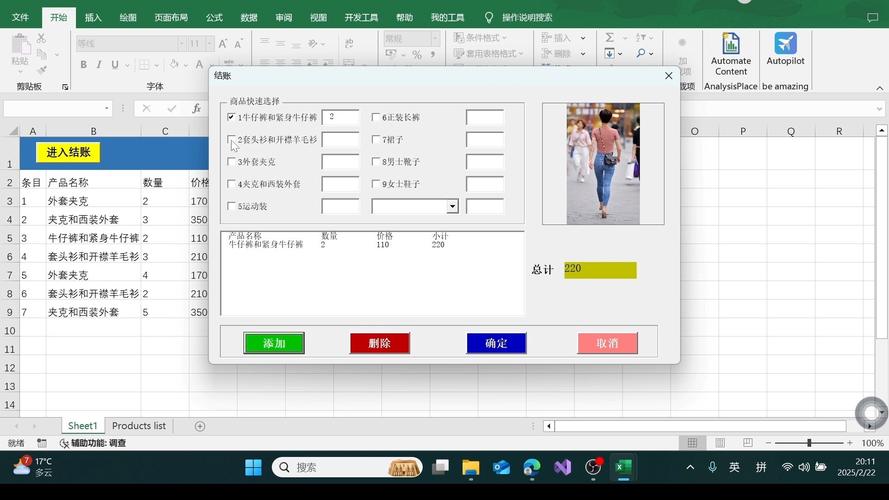This screenshot has height=500, width=889.
Task: Click the pink 取消 button
Action: [607, 343]
